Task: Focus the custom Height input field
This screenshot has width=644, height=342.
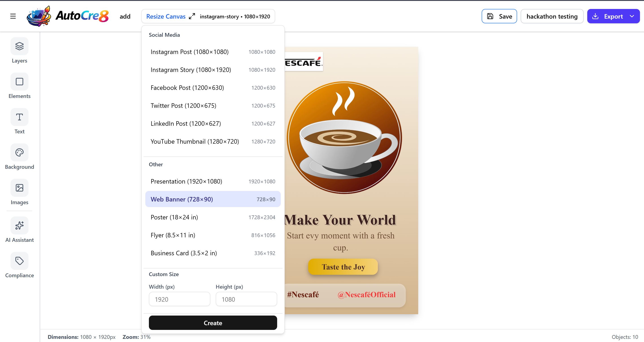Action: 246,299
